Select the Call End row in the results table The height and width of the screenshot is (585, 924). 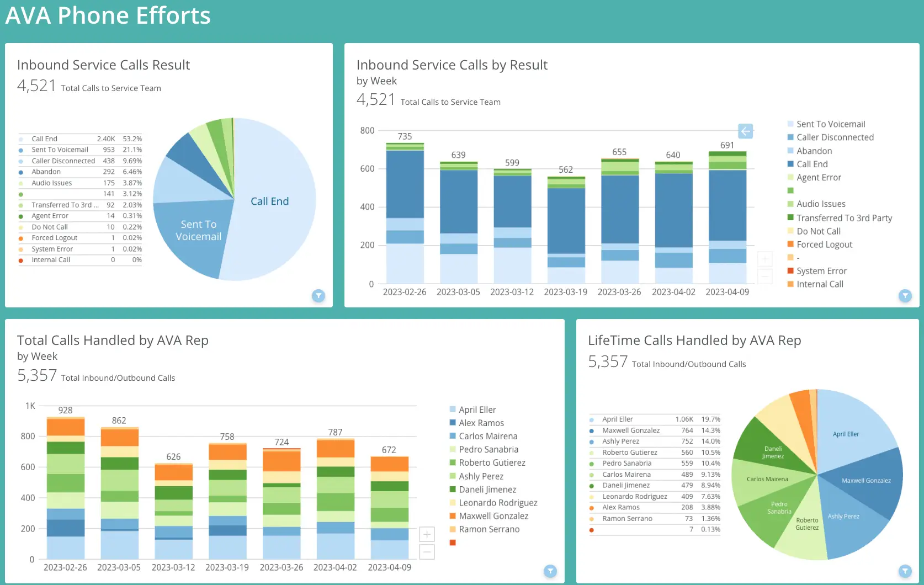coord(80,139)
